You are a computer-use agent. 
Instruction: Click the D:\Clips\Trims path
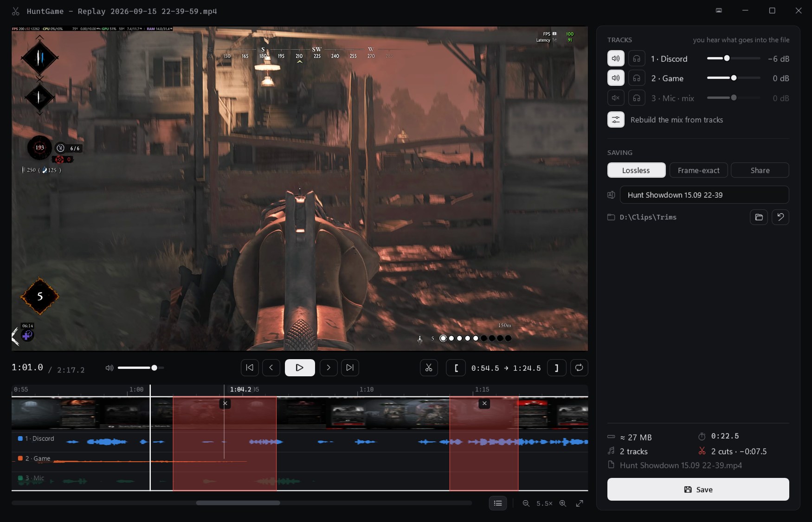[648, 217]
